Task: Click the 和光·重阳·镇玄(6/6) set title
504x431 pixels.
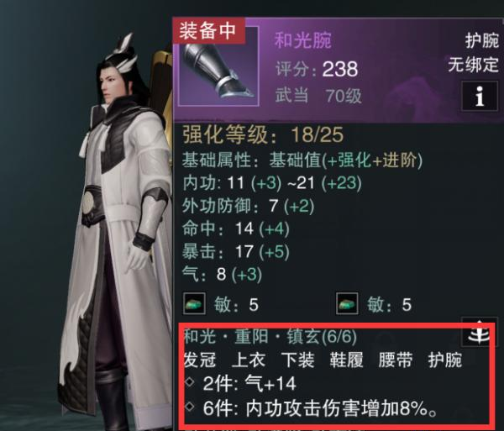Action: (x=270, y=336)
